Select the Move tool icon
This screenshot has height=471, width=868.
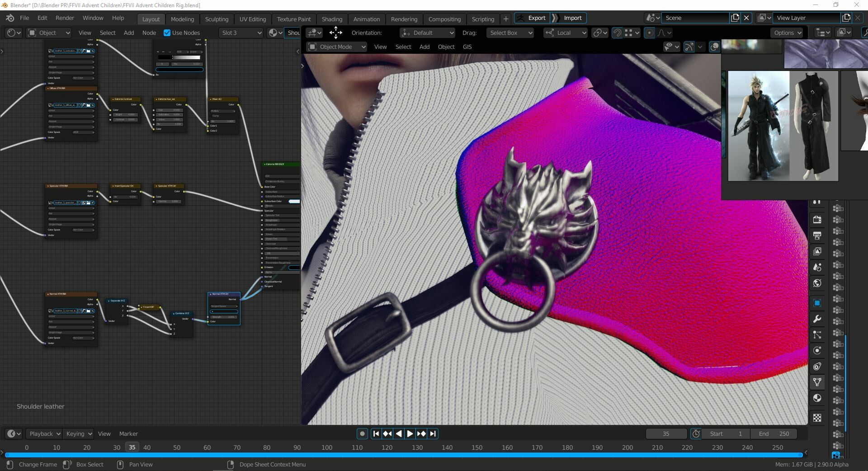336,33
